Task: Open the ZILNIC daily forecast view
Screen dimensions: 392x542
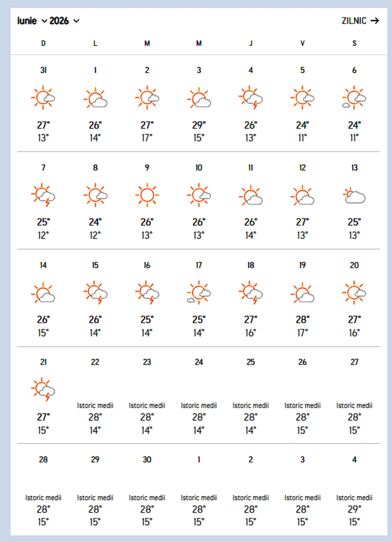Action: pyautogui.click(x=354, y=21)
